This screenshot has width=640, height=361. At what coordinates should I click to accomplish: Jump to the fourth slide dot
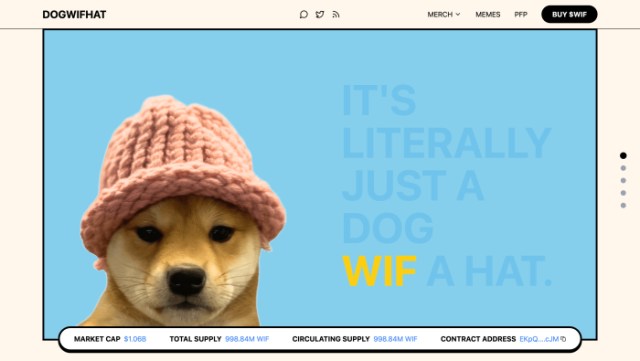(x=623, y=193)
